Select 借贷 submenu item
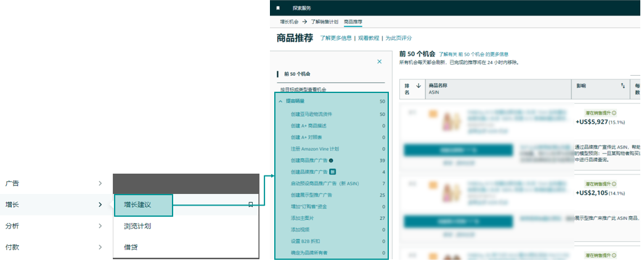Image resolution: width=644 pixels, height=266 pixels. (131, 248)
